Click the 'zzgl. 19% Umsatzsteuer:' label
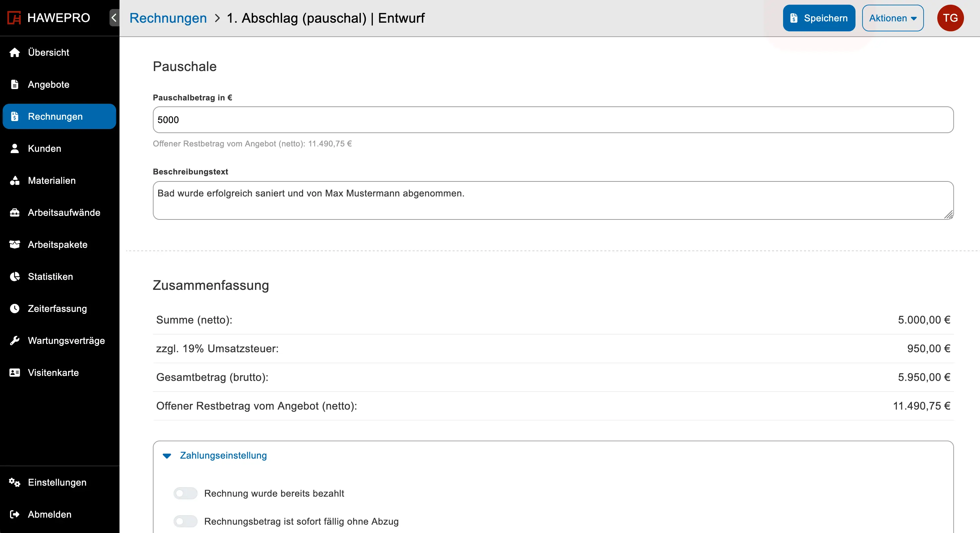This screenshot has width=980, height=533. pyautogui.click(x=217, y=349)
